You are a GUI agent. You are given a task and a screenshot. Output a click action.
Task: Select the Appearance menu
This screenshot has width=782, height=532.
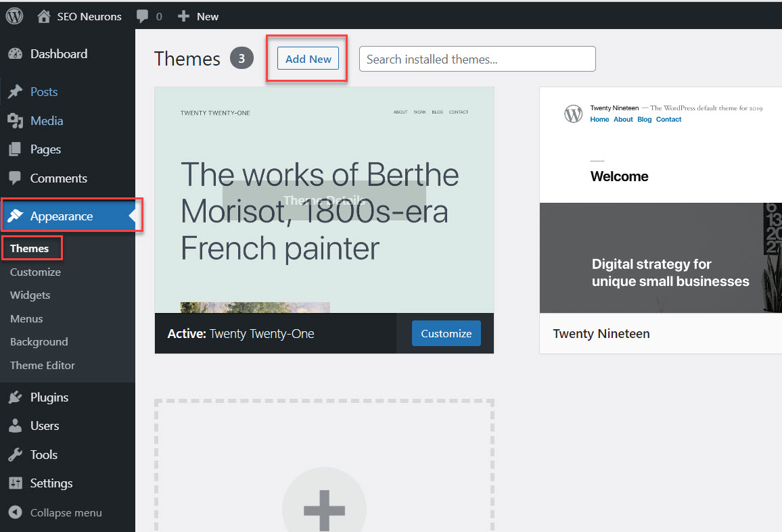pos(68,216)
